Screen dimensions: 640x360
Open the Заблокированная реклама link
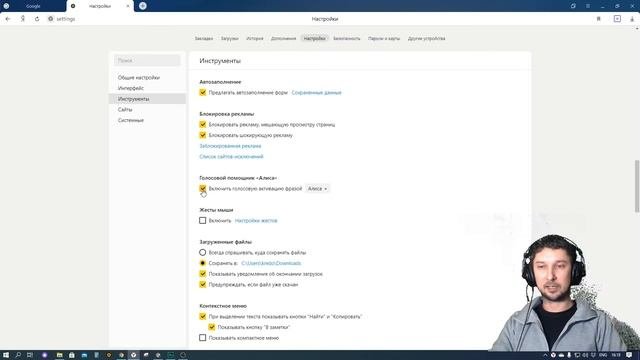(230, 146)
